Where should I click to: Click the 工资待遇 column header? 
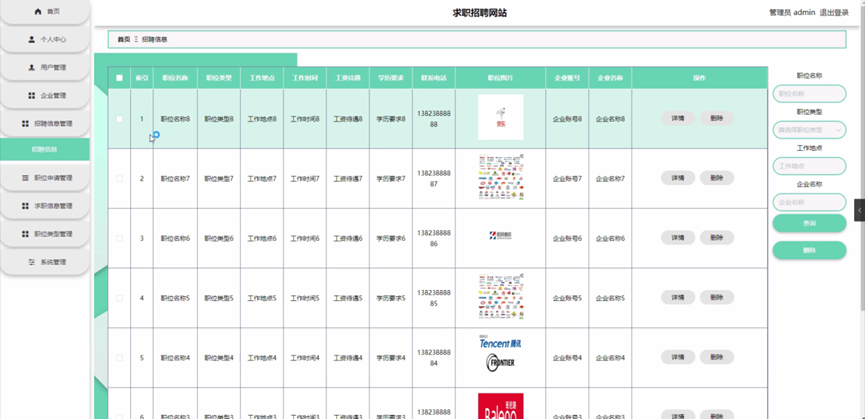click(x=348, y=78)
